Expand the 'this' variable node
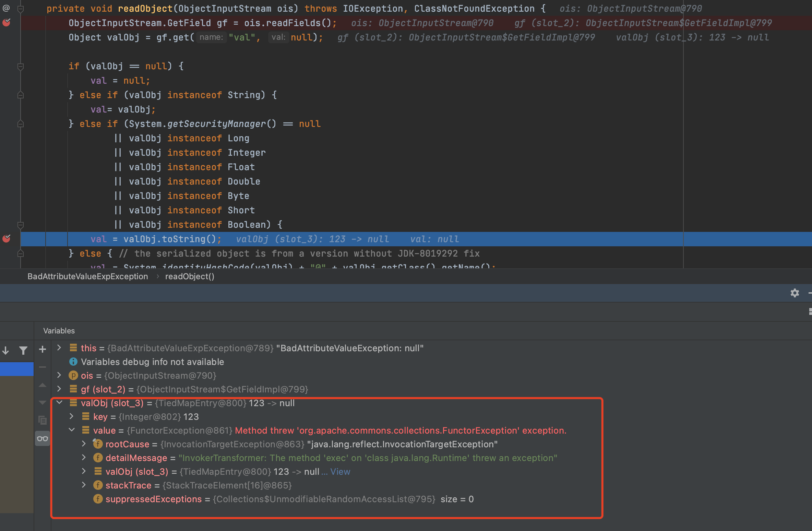Viewport: 812px width, 531px height. pyautogui.click(x=59, y=347)
